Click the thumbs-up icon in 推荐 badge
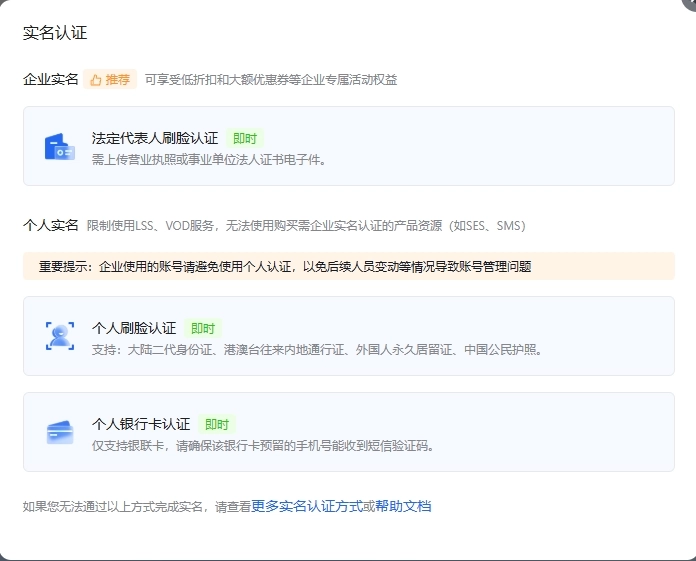 pyautogui.click(x=96, y=80)
